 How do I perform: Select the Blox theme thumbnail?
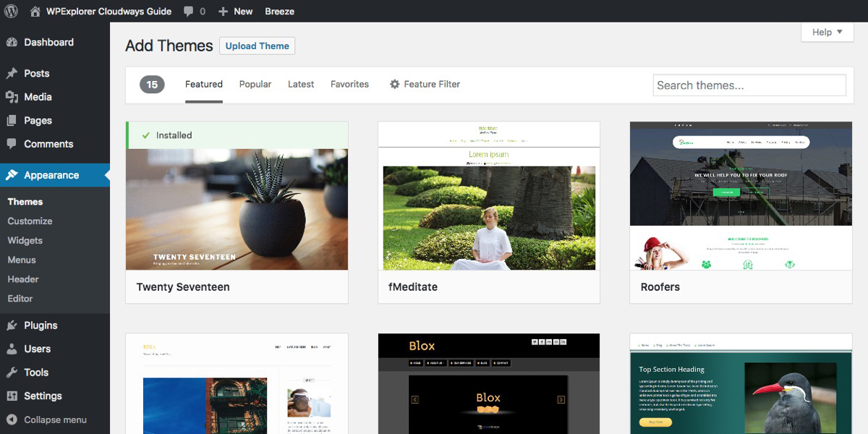coord(489,384)
